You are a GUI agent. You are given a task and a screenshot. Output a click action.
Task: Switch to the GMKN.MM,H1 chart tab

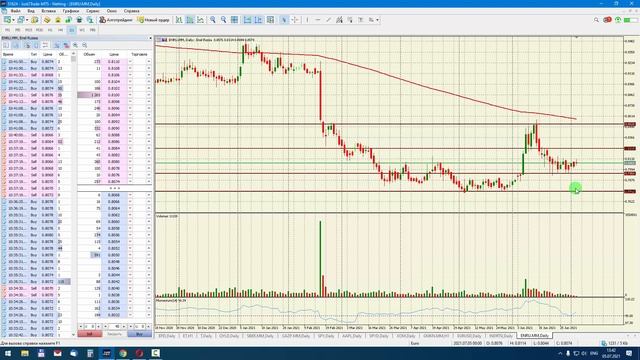tap(436, 336)
